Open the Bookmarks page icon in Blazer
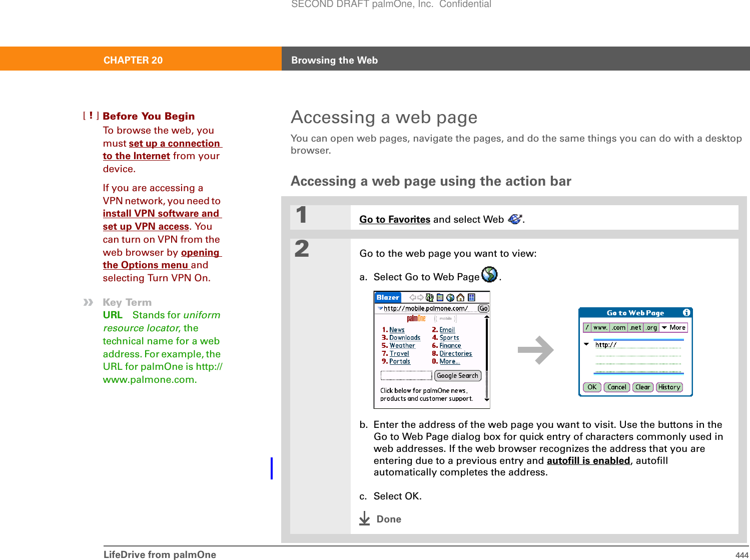This screenshot has height=560, width=750. pyautogui.click(x=440, y=297)
